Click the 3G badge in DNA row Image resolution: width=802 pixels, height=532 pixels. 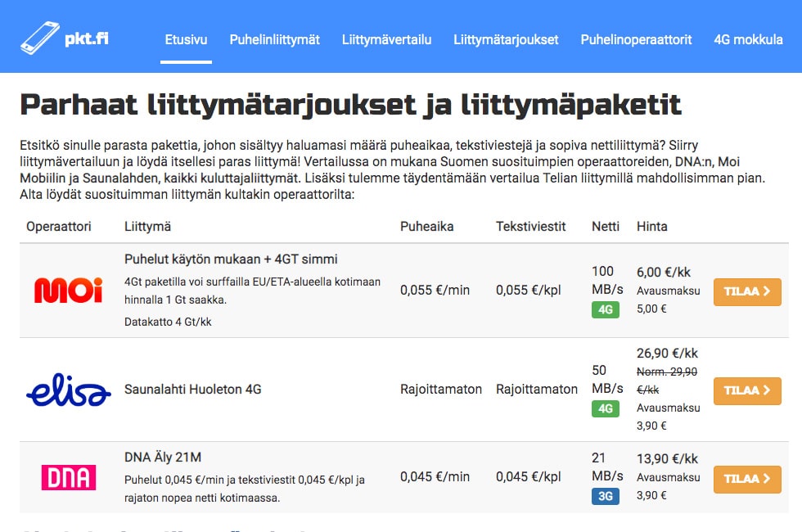[606, 496]
